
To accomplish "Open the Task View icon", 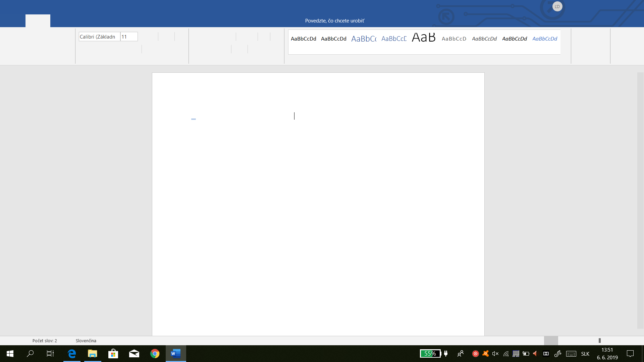I will (50, 354).
